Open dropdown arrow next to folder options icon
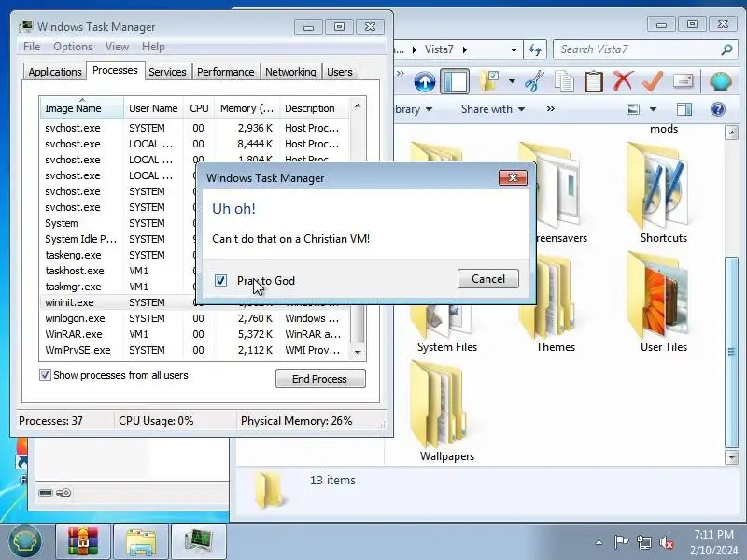The image size is (747, 560). pyautogui.click(x=512, y=81)
